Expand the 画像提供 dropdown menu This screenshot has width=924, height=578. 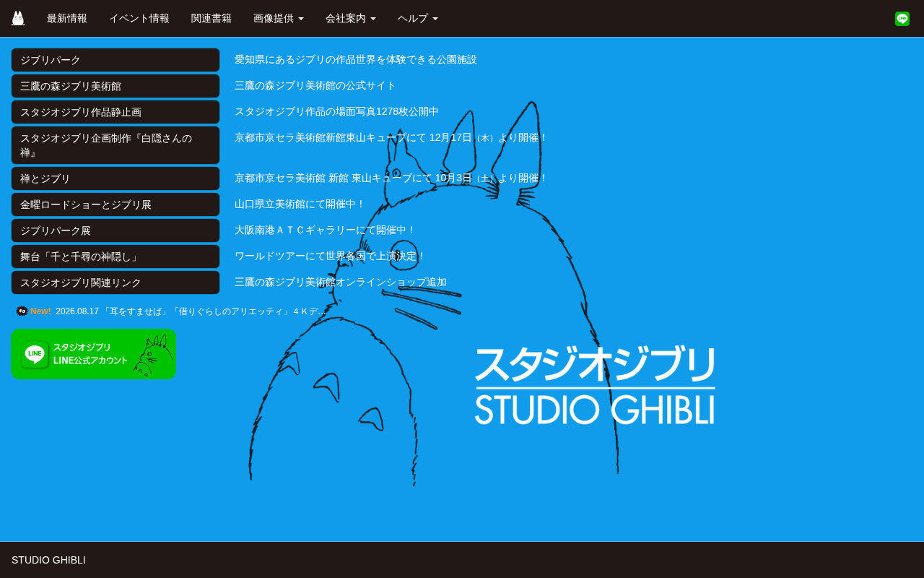[279, 19]
